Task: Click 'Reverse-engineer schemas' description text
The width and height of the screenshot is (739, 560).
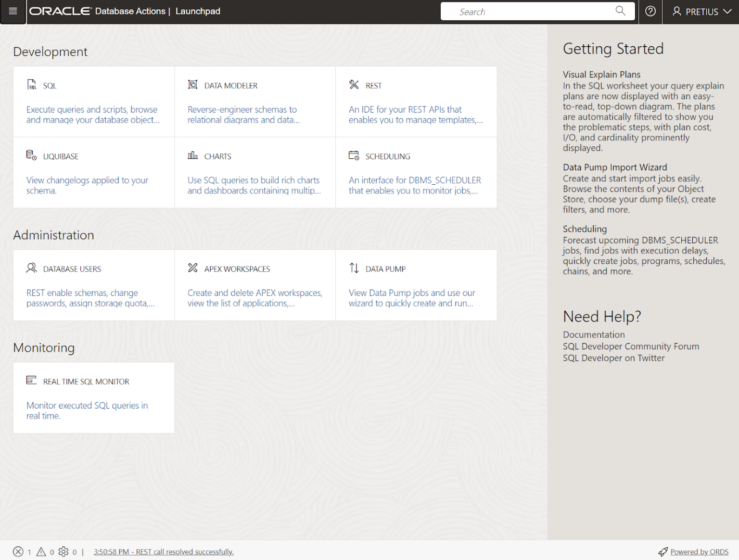Action: point(243,115)
